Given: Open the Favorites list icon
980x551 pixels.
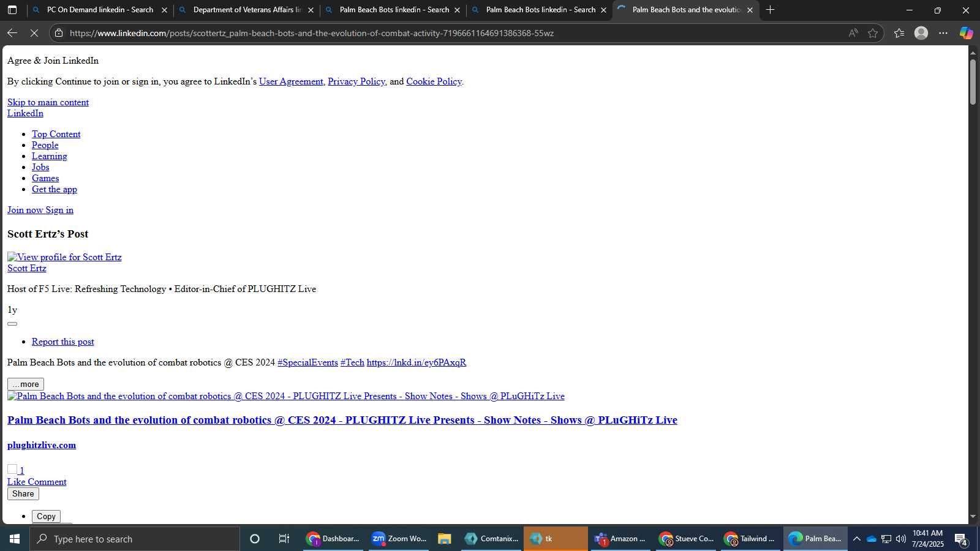Looking at the screenshot, I should [x=899, y=33].
